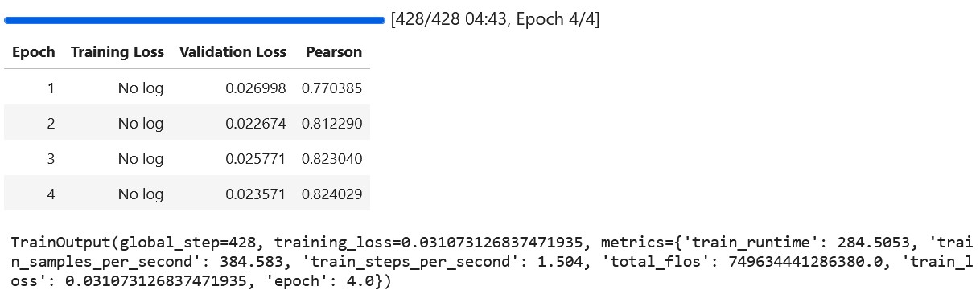Click the blue training progress bar
980x290 pixels.
(195, 19)
